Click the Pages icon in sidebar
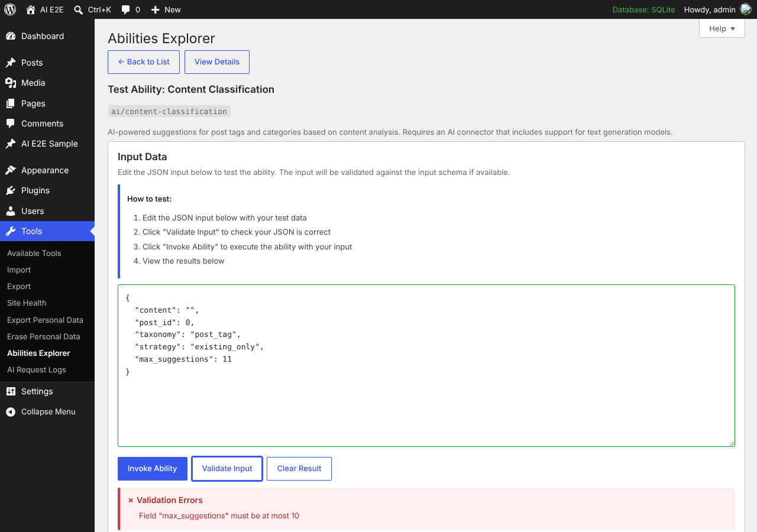The height and width of the screenshot is (532, 757). tap(11, 103)
